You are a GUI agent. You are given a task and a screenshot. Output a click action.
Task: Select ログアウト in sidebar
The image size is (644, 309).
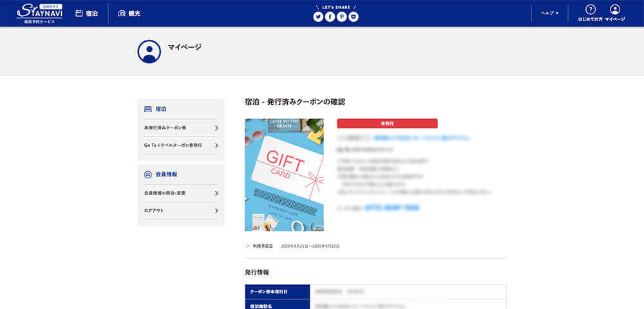181,211
